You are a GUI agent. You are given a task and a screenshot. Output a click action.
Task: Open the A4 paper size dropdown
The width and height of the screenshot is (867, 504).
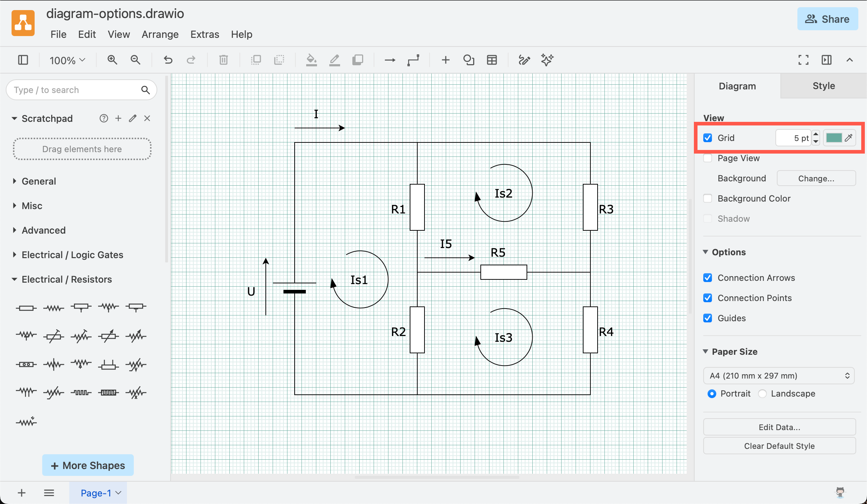point(779,376)
